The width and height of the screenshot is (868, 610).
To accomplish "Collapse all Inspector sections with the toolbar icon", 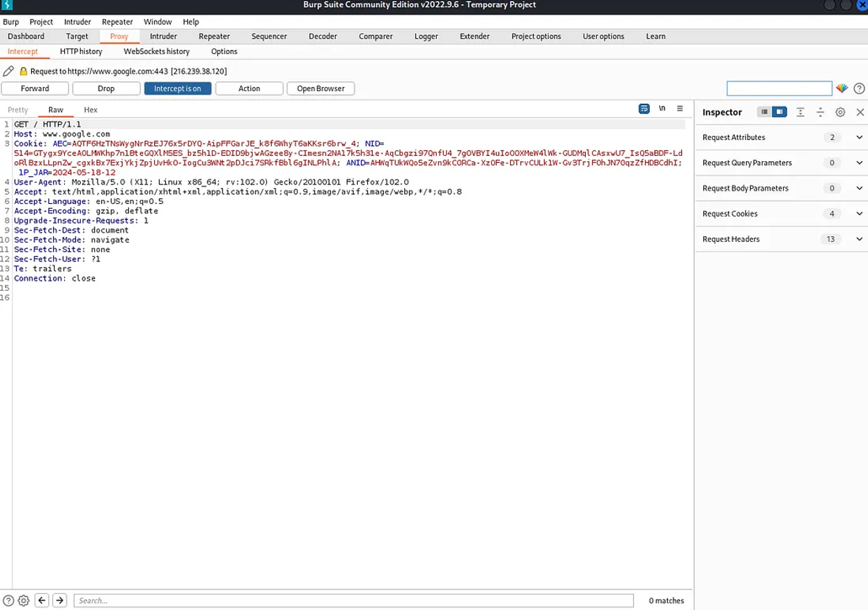I will [x=820, y=112].
